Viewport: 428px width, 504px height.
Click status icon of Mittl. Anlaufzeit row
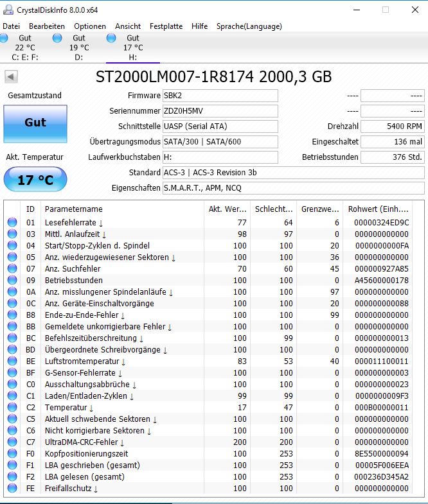tap(12, 234)
